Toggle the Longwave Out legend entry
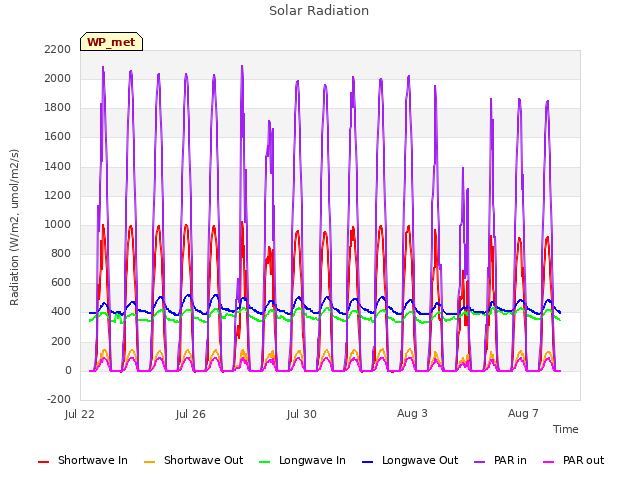The width and height of the screenshot is (640, 480). (x=410, y=460)
